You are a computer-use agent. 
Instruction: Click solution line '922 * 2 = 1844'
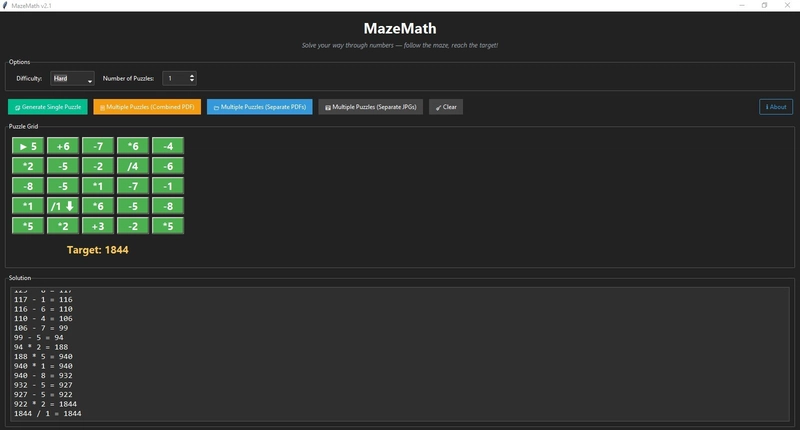pos(45,404)
